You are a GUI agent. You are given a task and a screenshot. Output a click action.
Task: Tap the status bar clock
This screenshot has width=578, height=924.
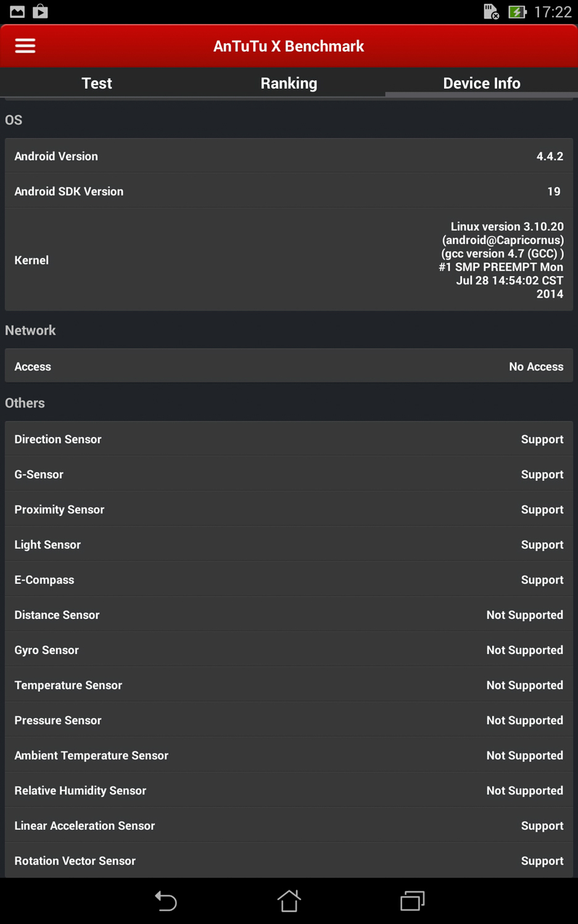click(x=553, y=12)
